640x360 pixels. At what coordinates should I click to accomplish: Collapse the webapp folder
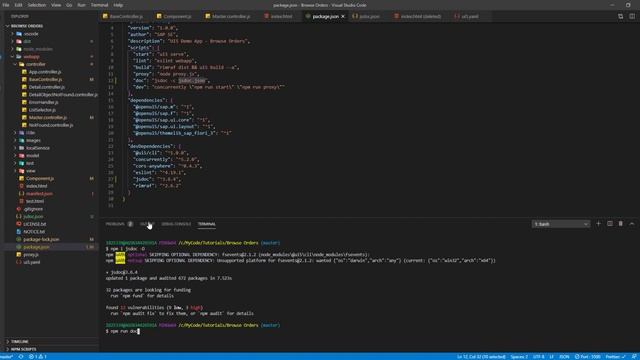point(31,57)
